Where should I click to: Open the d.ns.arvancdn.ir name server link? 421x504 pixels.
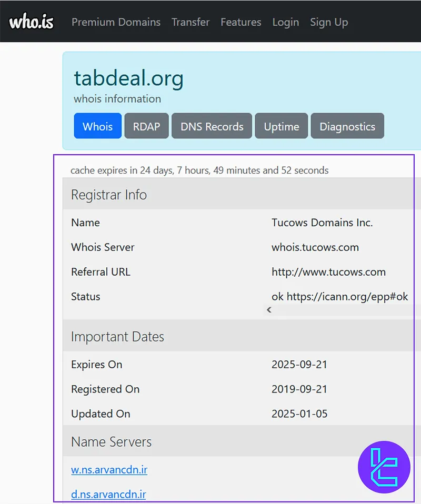click(108, 494)
